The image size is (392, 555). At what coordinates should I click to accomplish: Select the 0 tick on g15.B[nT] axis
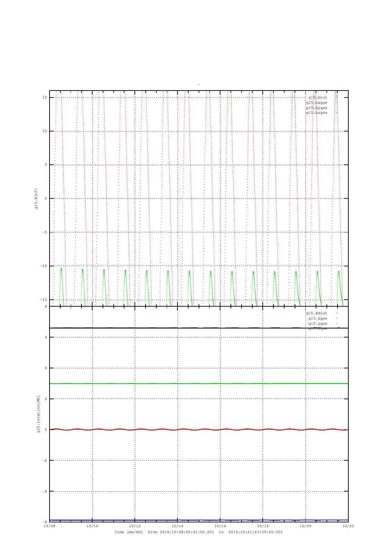click(x=46, y=198)
